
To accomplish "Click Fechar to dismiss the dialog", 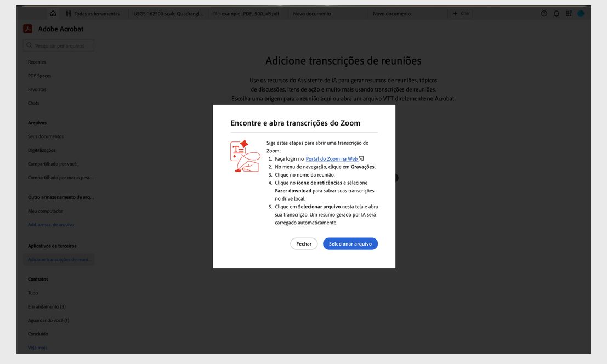I will (x=304, y=244).
